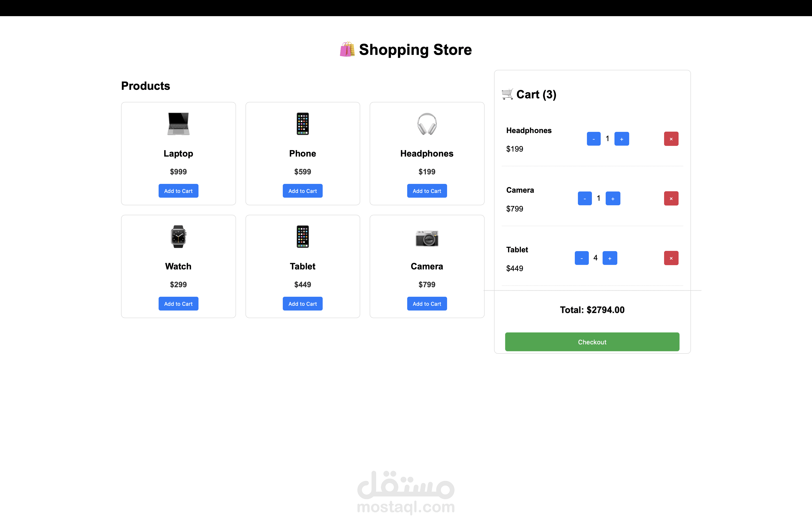Add the Watch to cart
Image resolution: width=812 pixels, height=526 pixels.
178,303
